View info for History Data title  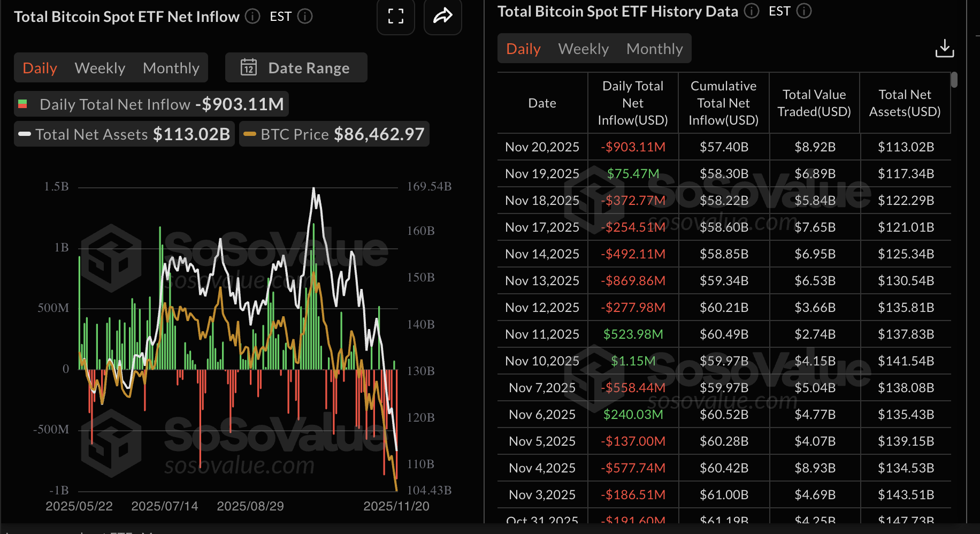click(x=751, y=11)
